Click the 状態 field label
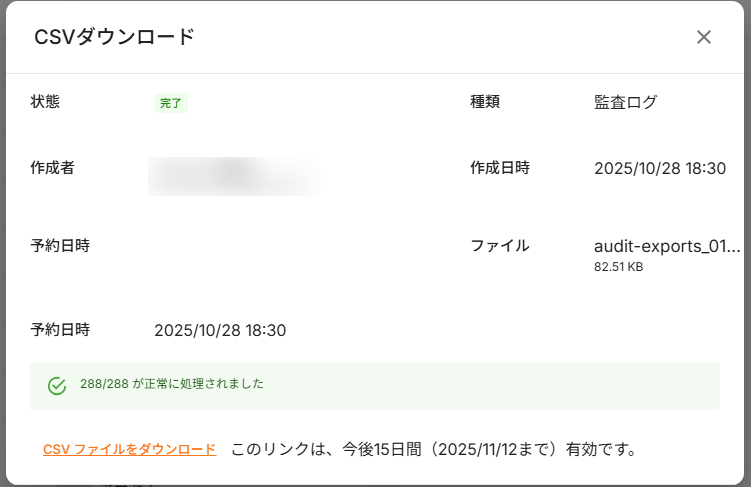 [46, 101]
